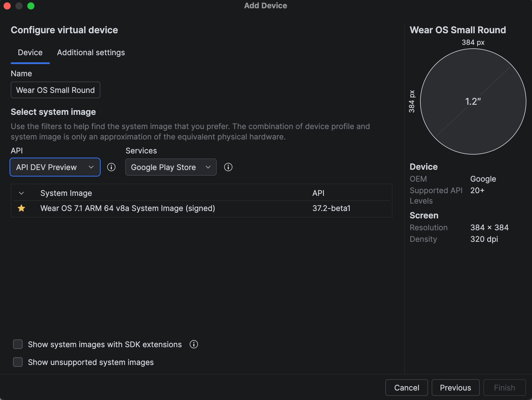Switch to the Device tab
This screenshot has height=400, width=532.
click(30, 53)
